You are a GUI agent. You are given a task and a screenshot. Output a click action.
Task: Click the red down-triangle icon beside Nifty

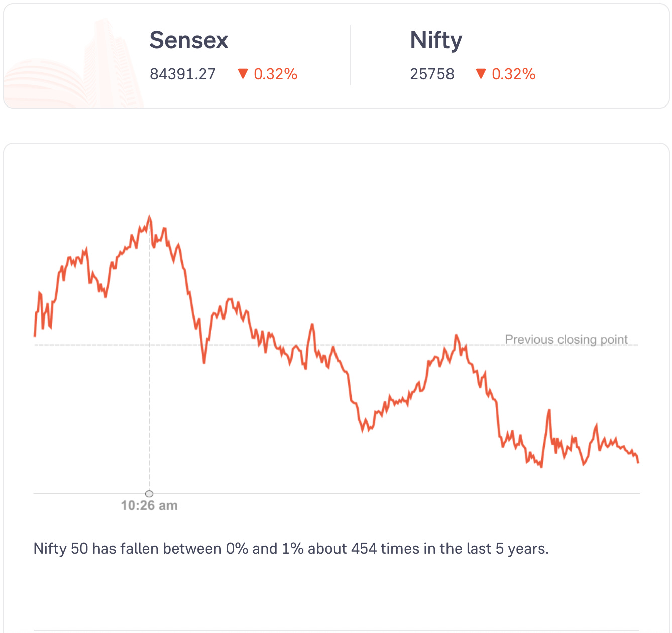pos(481,74)
